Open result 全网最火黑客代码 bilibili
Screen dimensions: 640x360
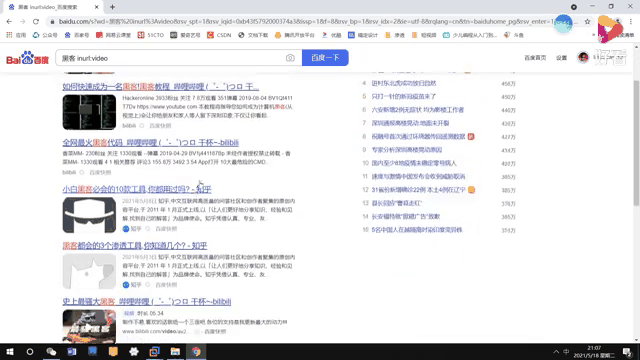click(151, 142)
